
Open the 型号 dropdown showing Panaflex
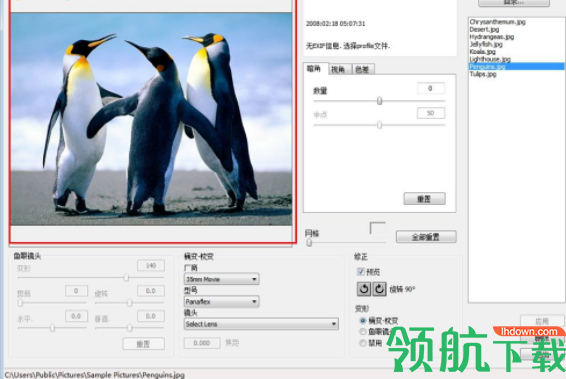(221, 301)
